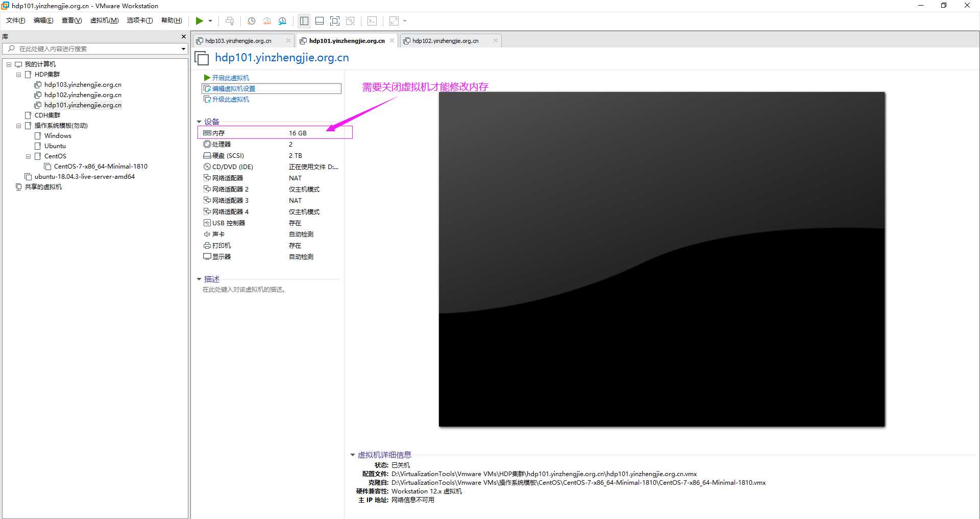Collapse the CentOS folder node
Screen dimensions: 980x519
point(28,156)
